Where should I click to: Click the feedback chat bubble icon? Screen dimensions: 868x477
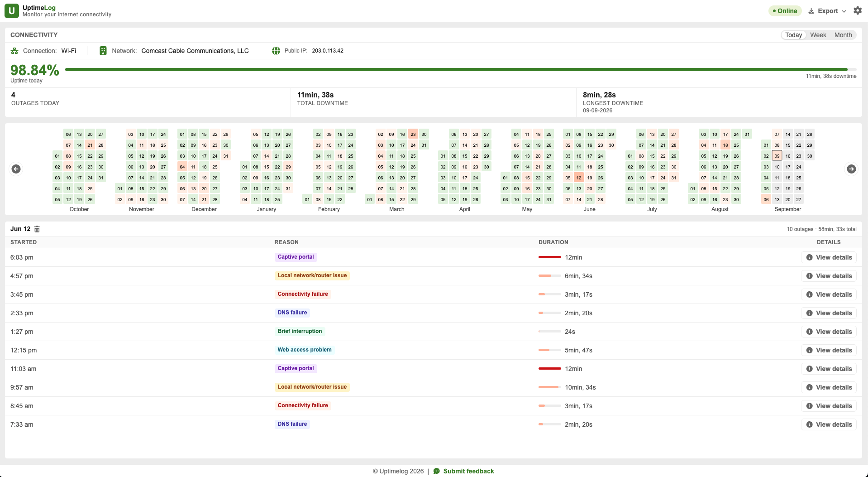(437, 471)
